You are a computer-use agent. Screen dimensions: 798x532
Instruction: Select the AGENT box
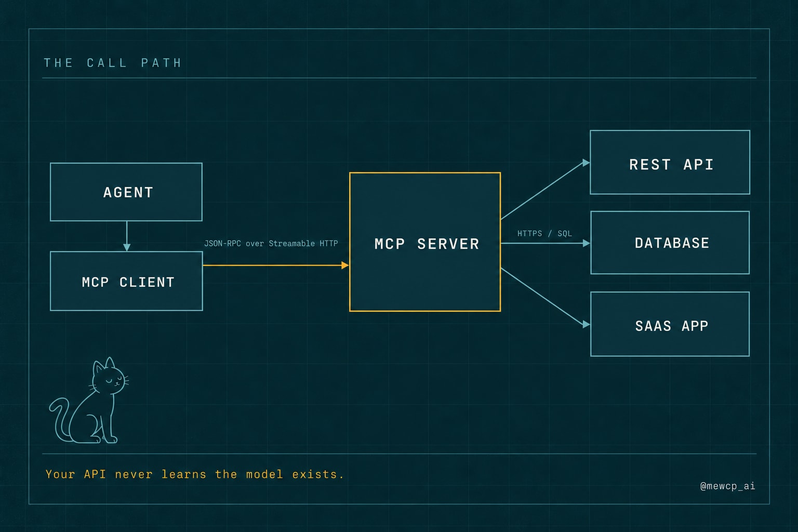pyautogui.click(x=126, y=192)
